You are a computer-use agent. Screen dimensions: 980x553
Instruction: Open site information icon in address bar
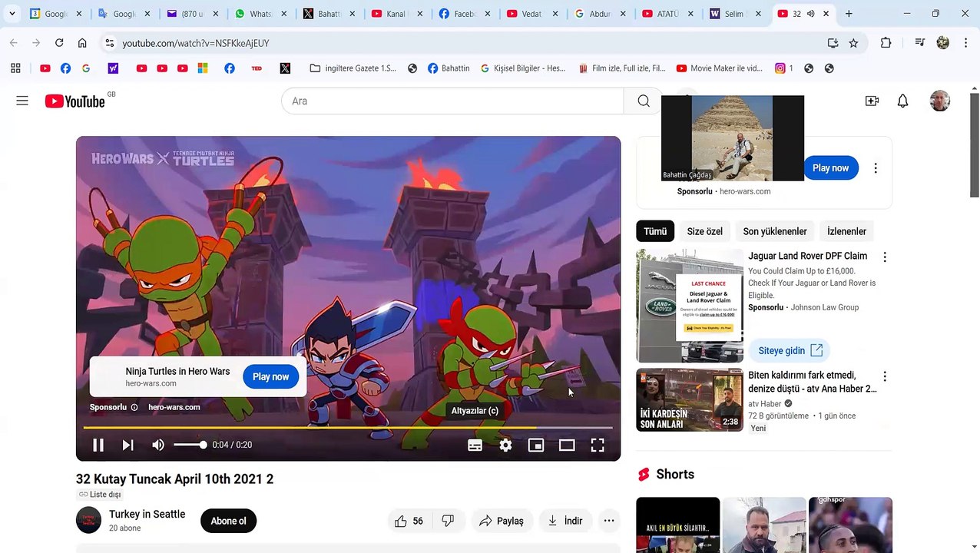(109, 43)
